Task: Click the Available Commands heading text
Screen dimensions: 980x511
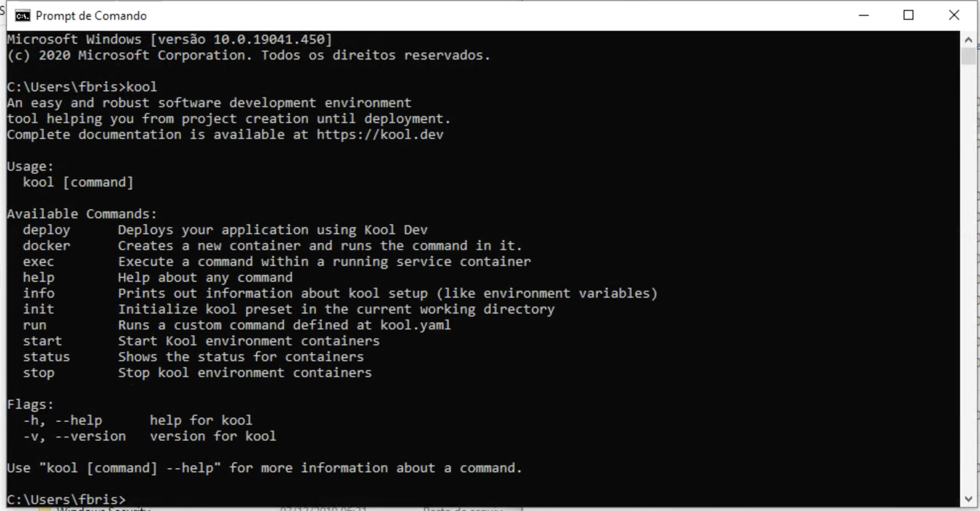Action: pyautogui.click(x=81, y=213)
